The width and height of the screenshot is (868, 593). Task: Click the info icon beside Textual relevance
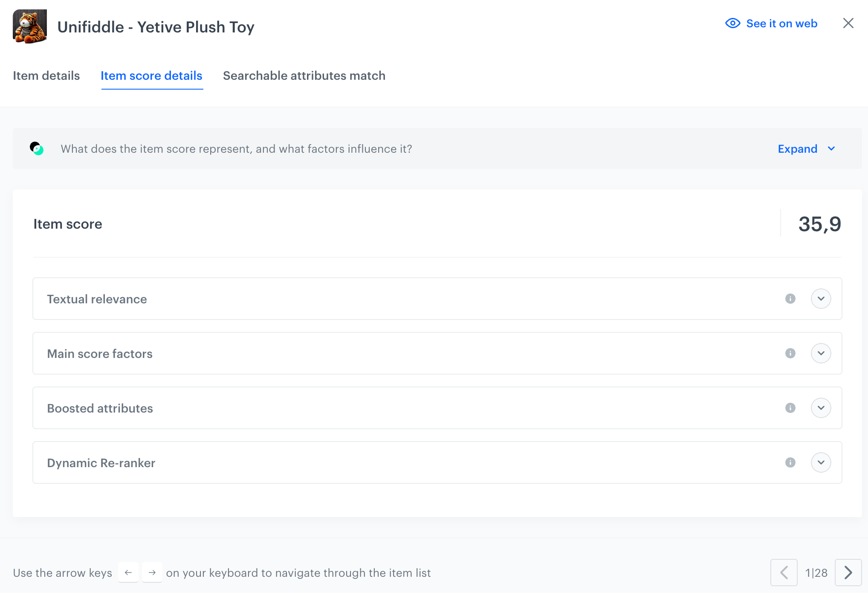click(x=790, y=299)
